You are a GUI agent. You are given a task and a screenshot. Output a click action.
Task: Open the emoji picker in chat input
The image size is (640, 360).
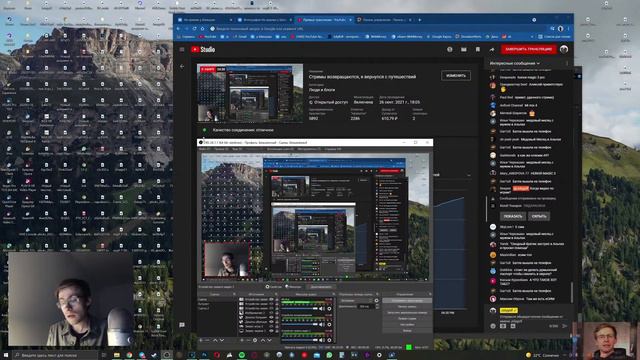tap(493, 326)
